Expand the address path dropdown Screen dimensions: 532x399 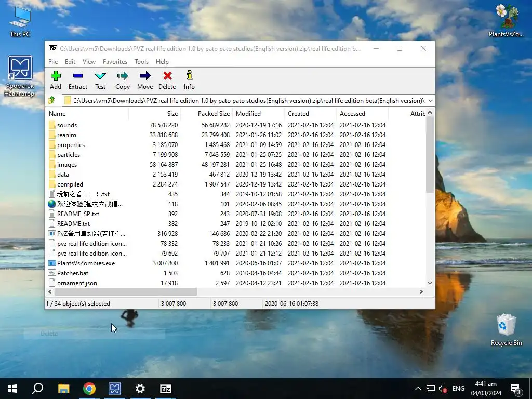[x=431, y=100]
